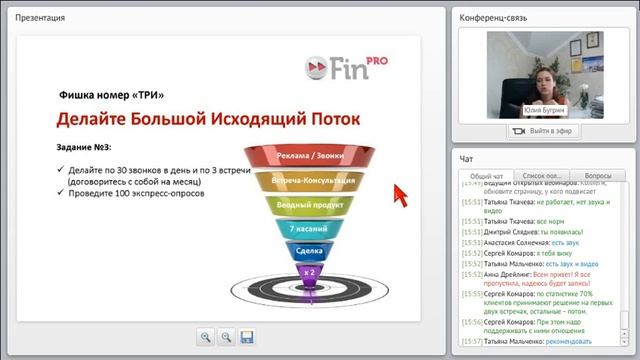Select the webcam video of Юлия Бугрим
This screenshot has width=640, height=360.
545,75
